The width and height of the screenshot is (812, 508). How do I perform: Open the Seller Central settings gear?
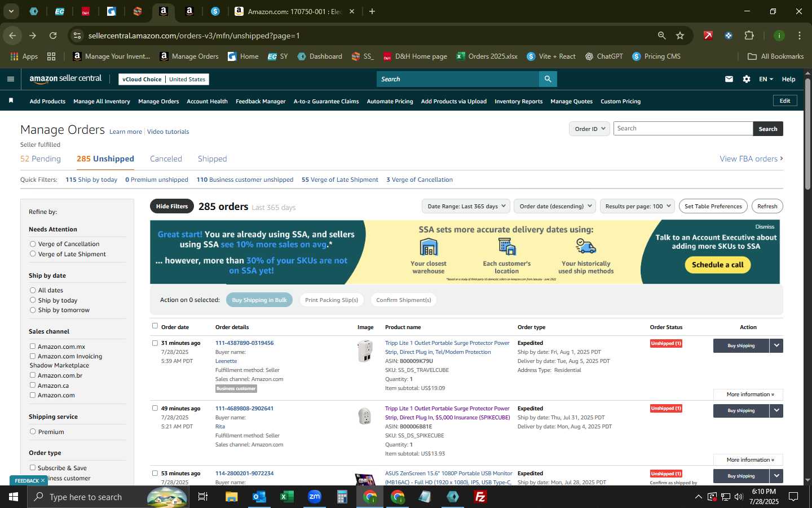[747, 79]
